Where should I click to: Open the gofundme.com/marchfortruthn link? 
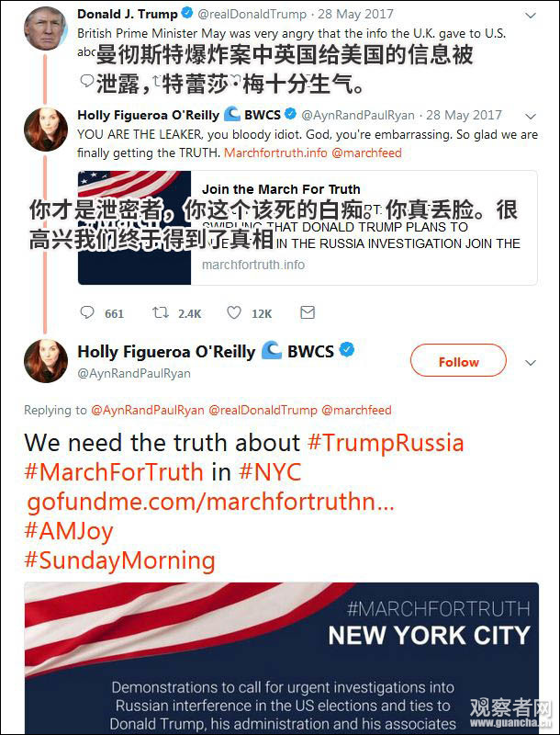click(x=210, y=502)
